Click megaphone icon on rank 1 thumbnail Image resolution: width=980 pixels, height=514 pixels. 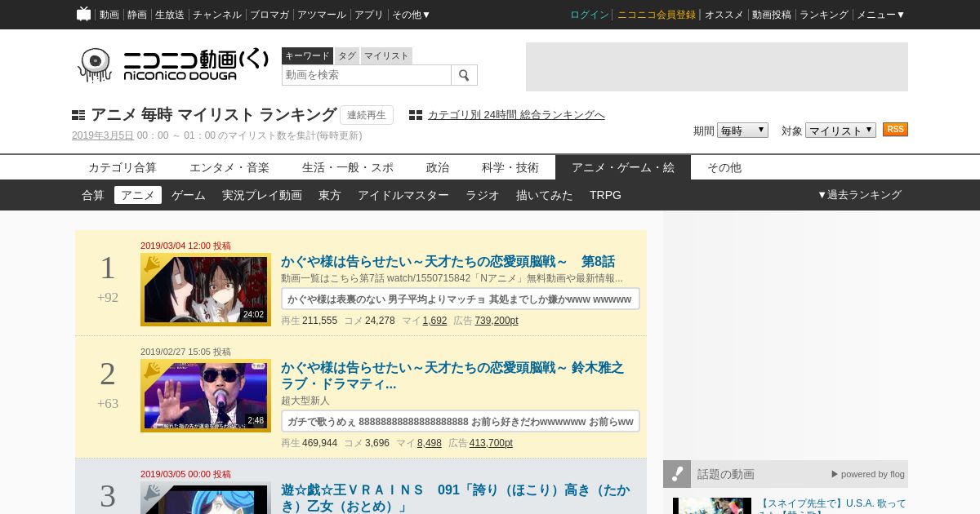pos(152,264)
